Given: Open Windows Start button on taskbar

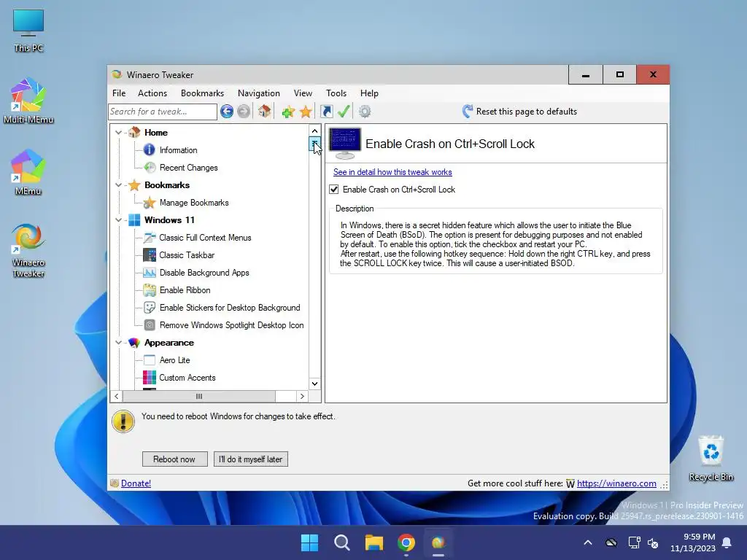Looking at the screenshot, I should tap(309, 542).
